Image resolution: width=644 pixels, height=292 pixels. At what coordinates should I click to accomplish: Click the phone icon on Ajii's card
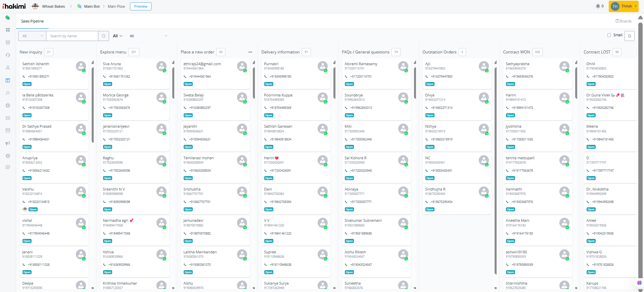(x=427, y=77)
